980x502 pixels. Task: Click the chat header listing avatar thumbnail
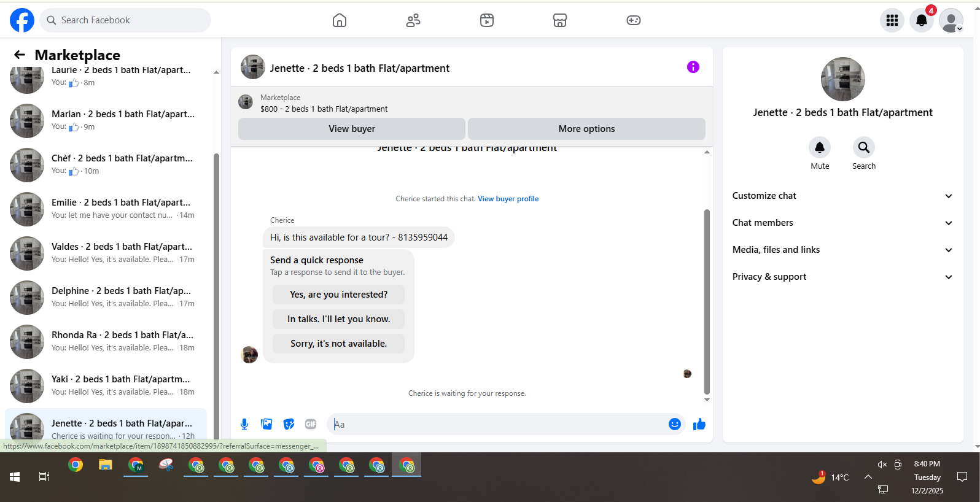coord(253,67)
